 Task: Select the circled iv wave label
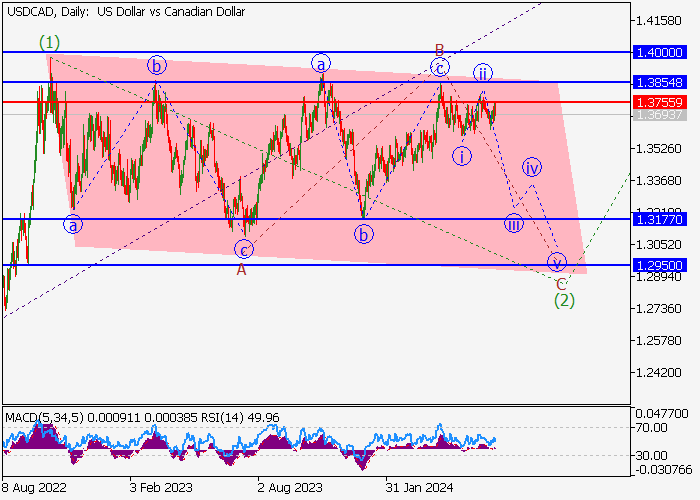pos(532,167)
